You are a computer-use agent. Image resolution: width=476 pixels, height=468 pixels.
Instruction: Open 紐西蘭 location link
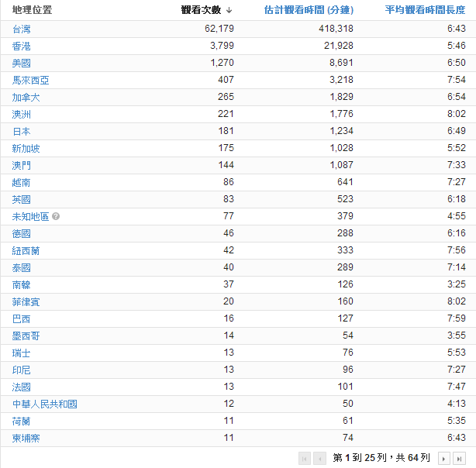click(x=26, y=250)
